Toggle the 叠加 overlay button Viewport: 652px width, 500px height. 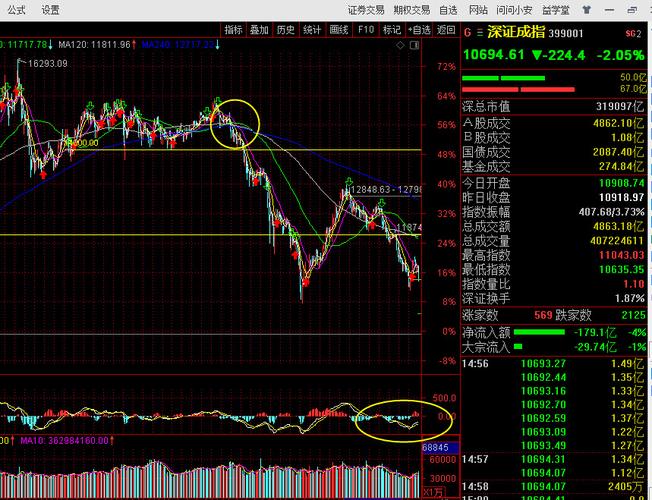click(x=259, y=30)
